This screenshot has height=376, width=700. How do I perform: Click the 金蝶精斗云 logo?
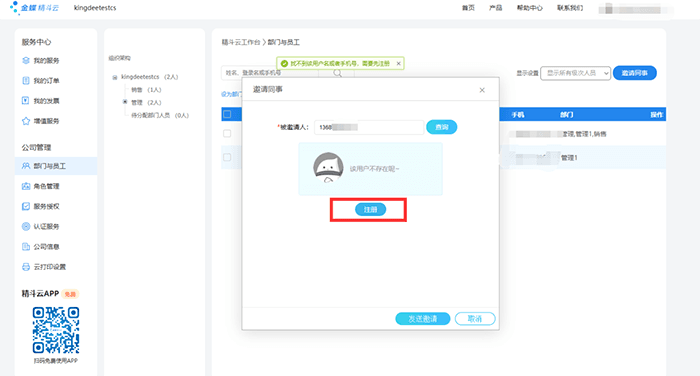coord(34,8)
